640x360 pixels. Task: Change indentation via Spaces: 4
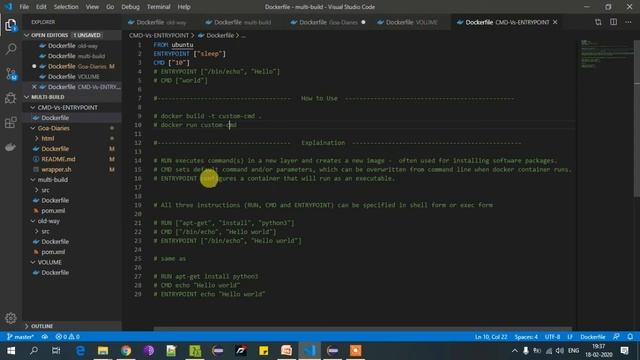526,337
